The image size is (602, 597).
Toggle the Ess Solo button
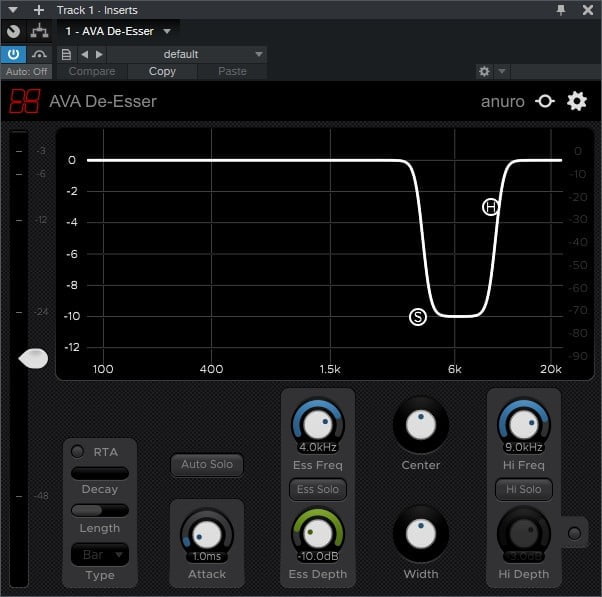coord(318,489)
